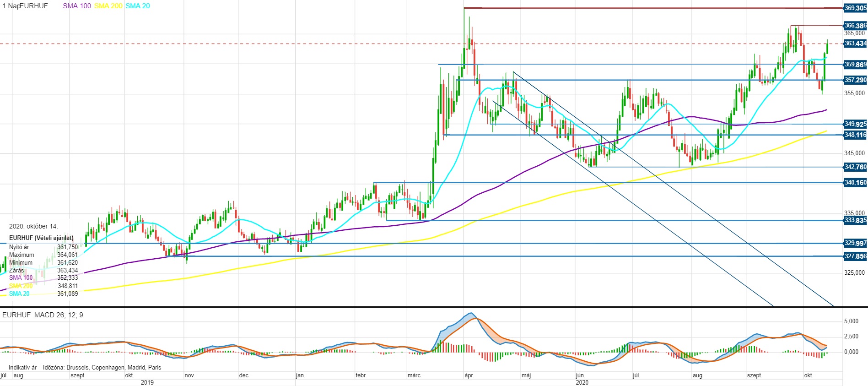Select the 'dec.' month on time axis

(x=244, y=375)
